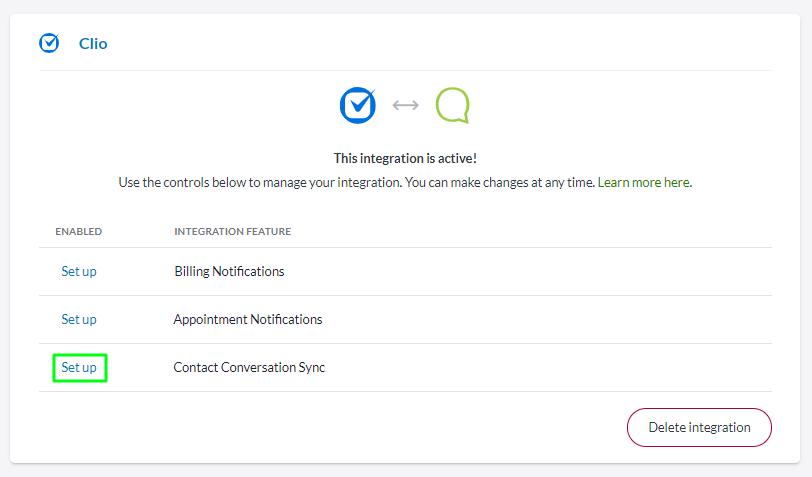Click the ENABLED column header
812x477 pixels.
tap(78, 232)
